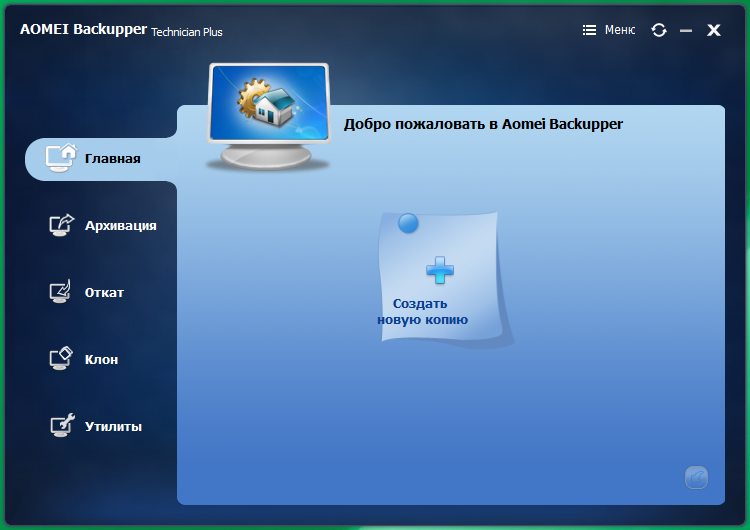750x530 pixels.
Task: Open the Утилиты utilities section
Action: 96,426
